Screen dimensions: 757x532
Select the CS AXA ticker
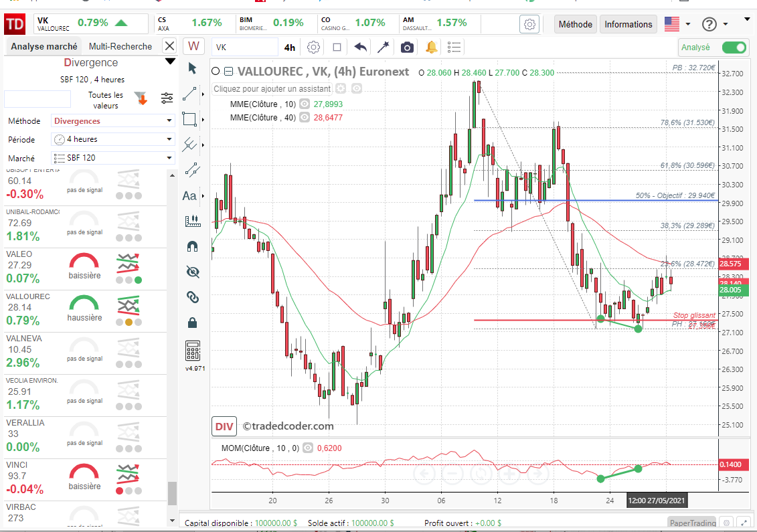coord(193,23)
